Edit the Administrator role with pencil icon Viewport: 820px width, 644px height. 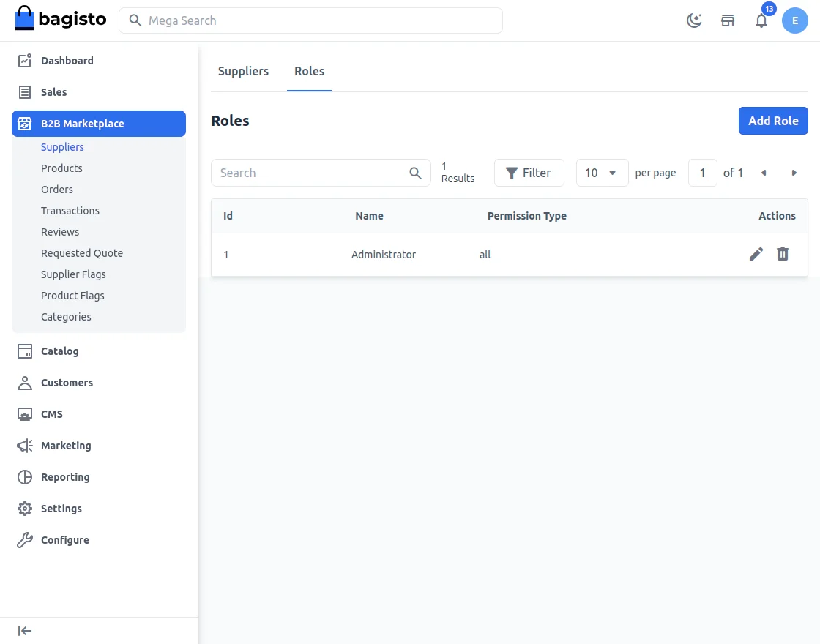[756, 254]
